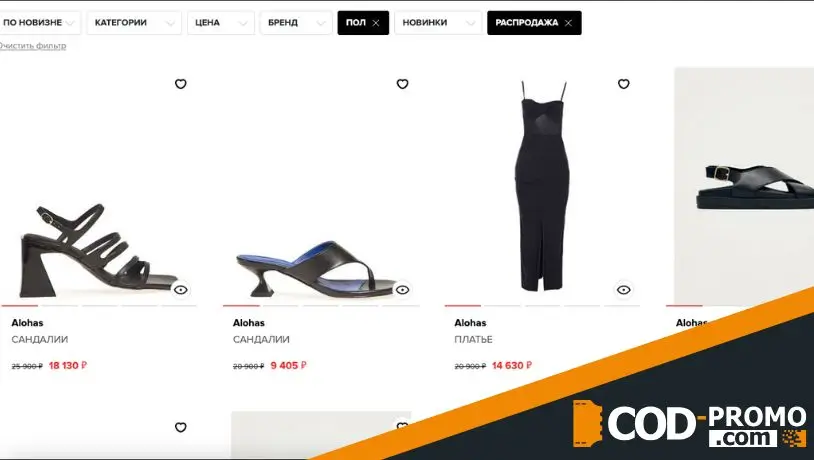814x460 pixels.
Task: Open Alohas САНДАЛИИ priced 18 130 ₽
Action: pos(39,340)
